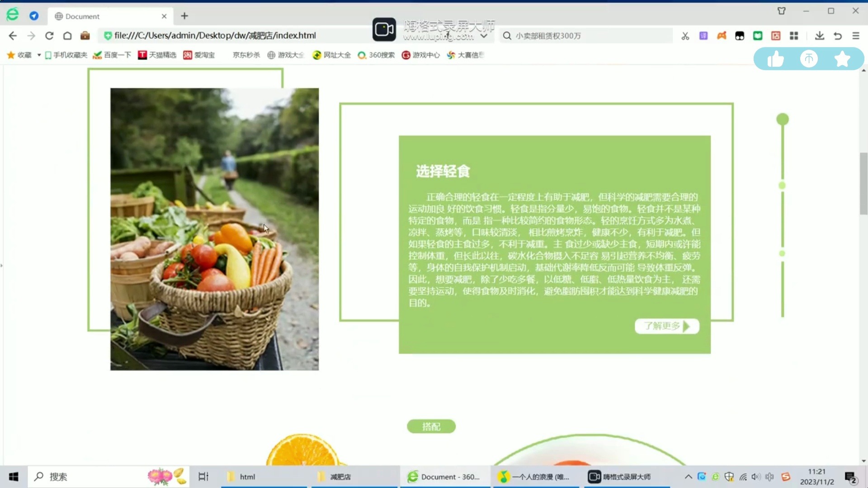This screenshot has height=488, width=868.
Task: Click the white star favorite icon
Action: click(842, 59)
